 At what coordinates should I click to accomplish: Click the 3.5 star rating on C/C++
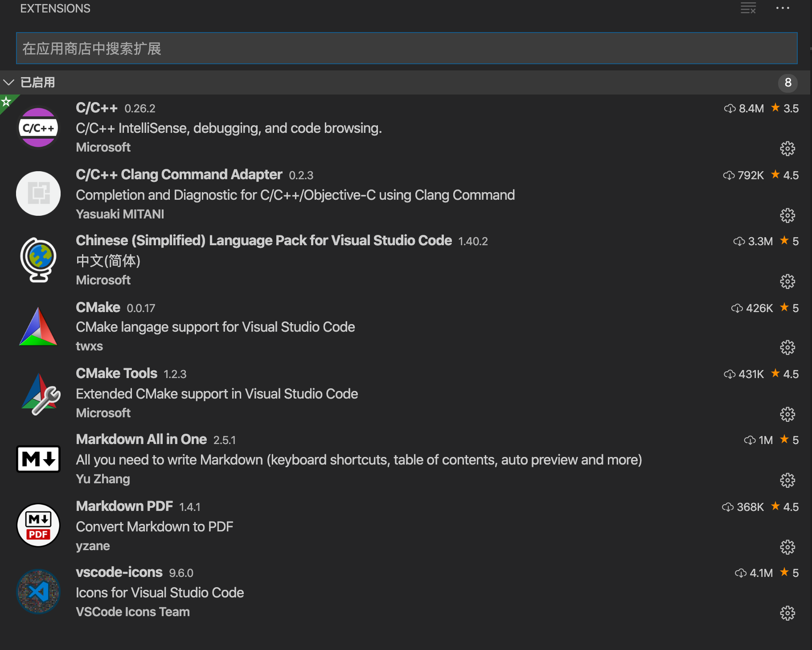[x=785, y=108]
